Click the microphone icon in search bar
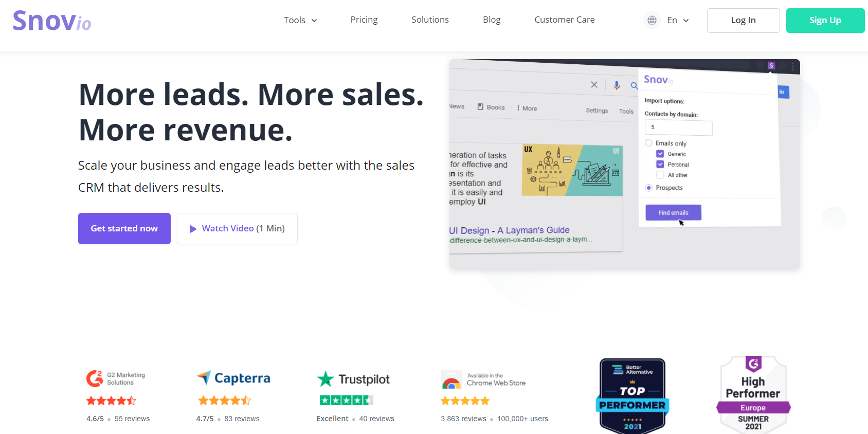868x434 pixels. tap(617, 85)
